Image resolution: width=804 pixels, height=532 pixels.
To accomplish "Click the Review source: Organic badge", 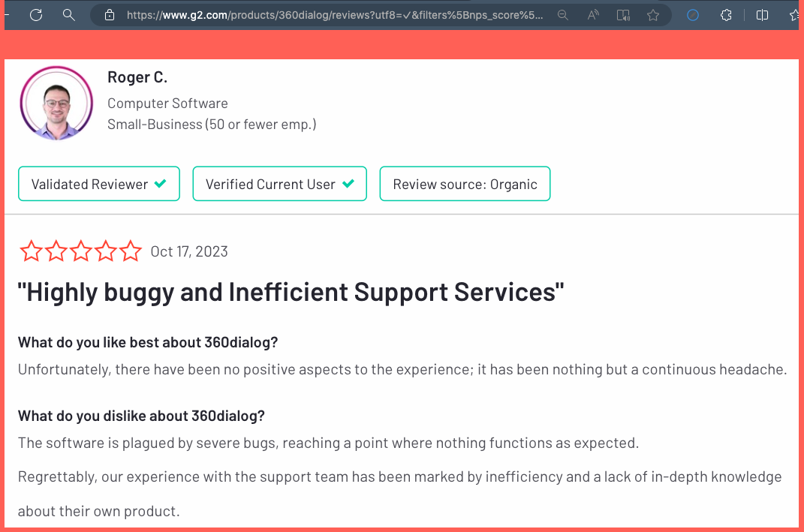I will point(465,184).
